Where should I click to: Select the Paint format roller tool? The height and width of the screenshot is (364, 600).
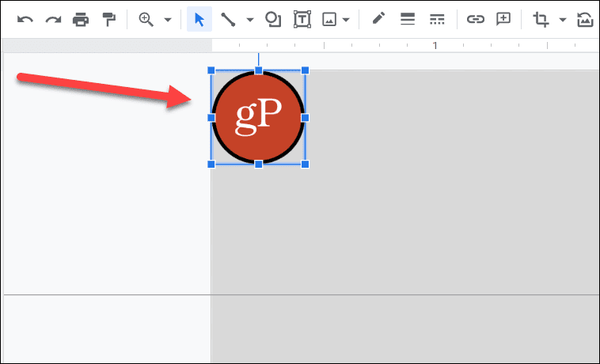[x=109, y=19]
